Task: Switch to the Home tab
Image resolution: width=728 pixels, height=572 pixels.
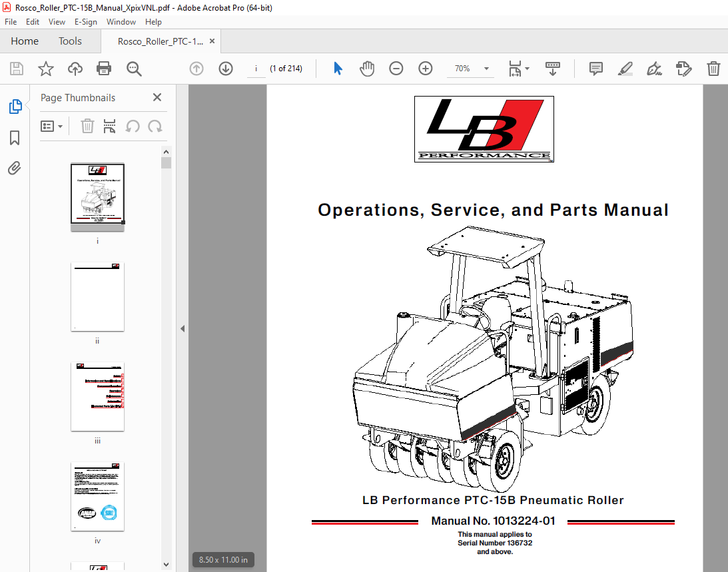Action: point(25,41)
